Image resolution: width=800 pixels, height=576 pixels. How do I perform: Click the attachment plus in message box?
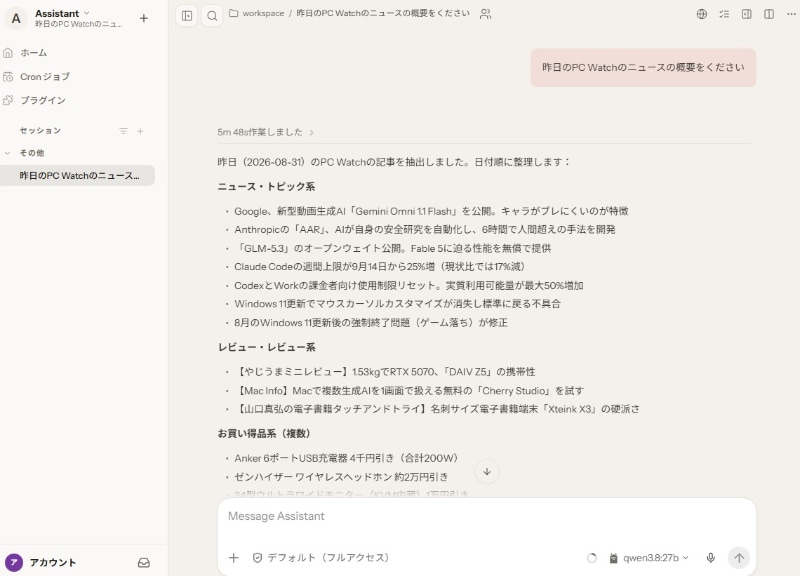coord(234,558)
